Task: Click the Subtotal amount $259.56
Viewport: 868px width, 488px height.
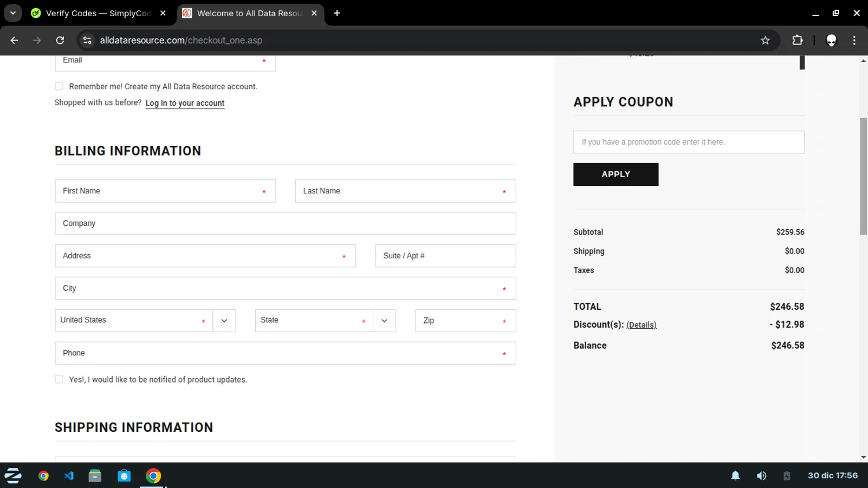Action: pyautogui.click(x=790, y=232)
